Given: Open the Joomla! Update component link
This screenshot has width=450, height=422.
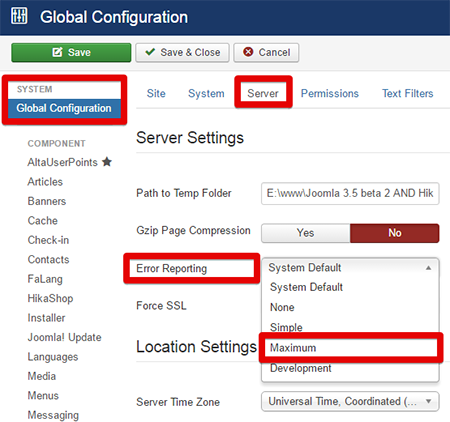Looking at the screenshot, I should click(64, 337).
